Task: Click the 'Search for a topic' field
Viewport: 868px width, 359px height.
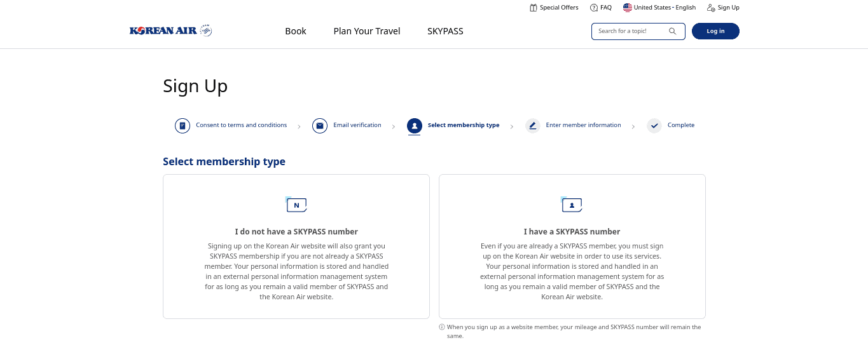Action: pyautogui.click(x=630, y=31)
